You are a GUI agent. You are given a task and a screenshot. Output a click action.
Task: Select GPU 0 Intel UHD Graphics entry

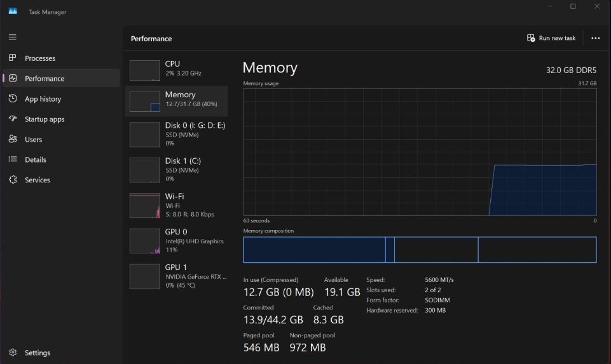[177, 241]
